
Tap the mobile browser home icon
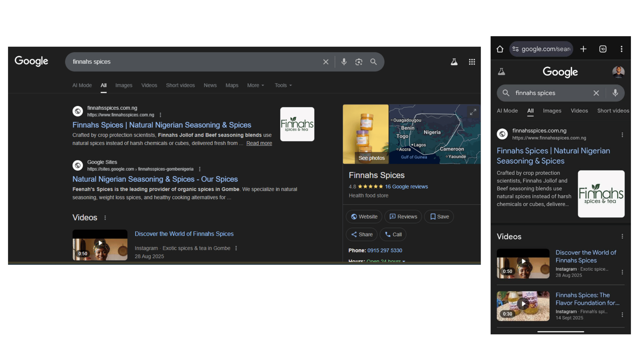[500, 49]
